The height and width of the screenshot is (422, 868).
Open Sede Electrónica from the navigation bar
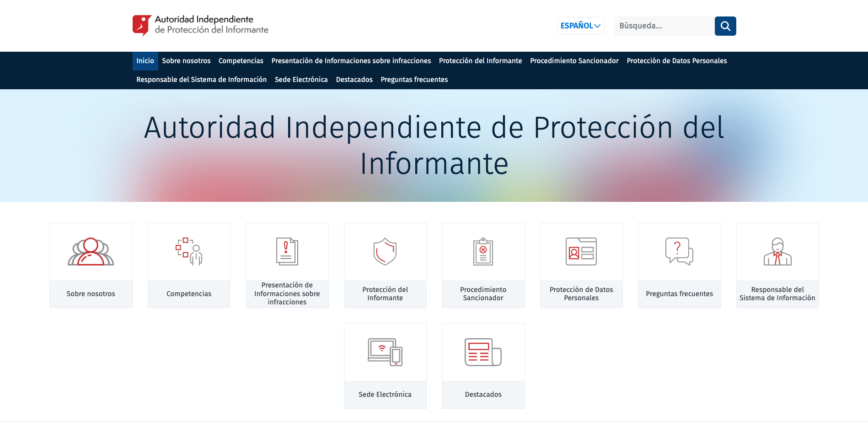coord(301,80)
